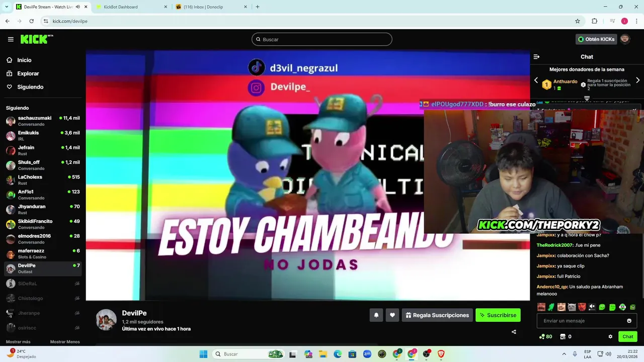Toggle notification bell for DevilPe
644x362 pixels.
(376, 315)
